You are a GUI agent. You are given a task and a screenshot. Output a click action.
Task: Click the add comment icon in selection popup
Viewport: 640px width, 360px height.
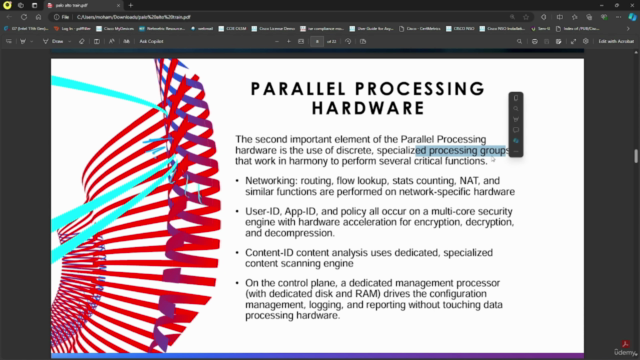click(x=516, y=130)
